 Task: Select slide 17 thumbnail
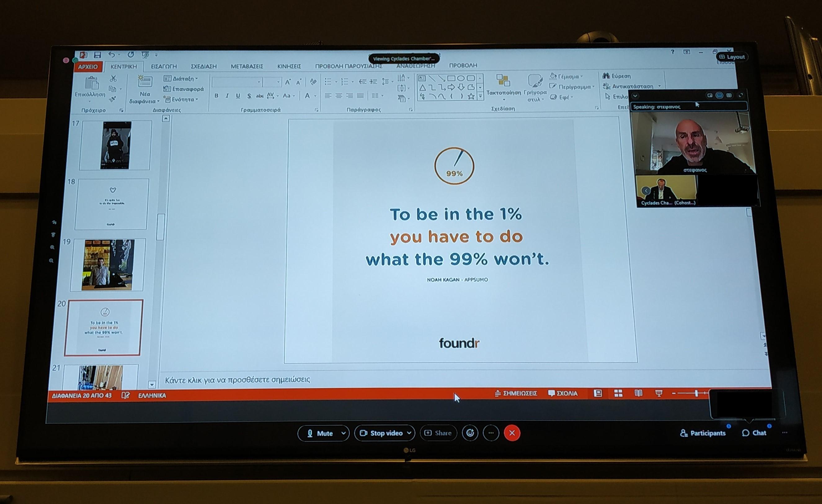point(115,145)
